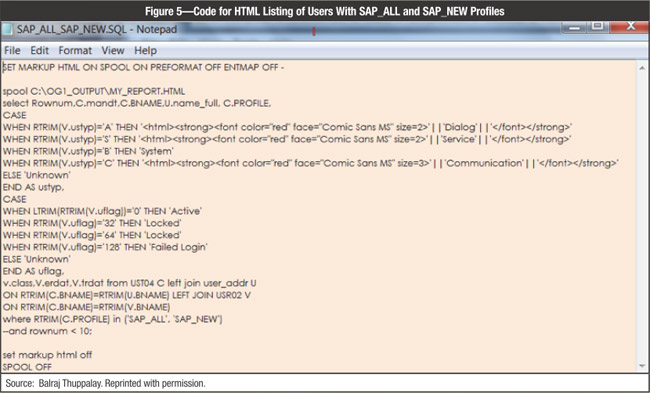
Task: Maximize the Notepad window
Action: [x=597, y=27]
